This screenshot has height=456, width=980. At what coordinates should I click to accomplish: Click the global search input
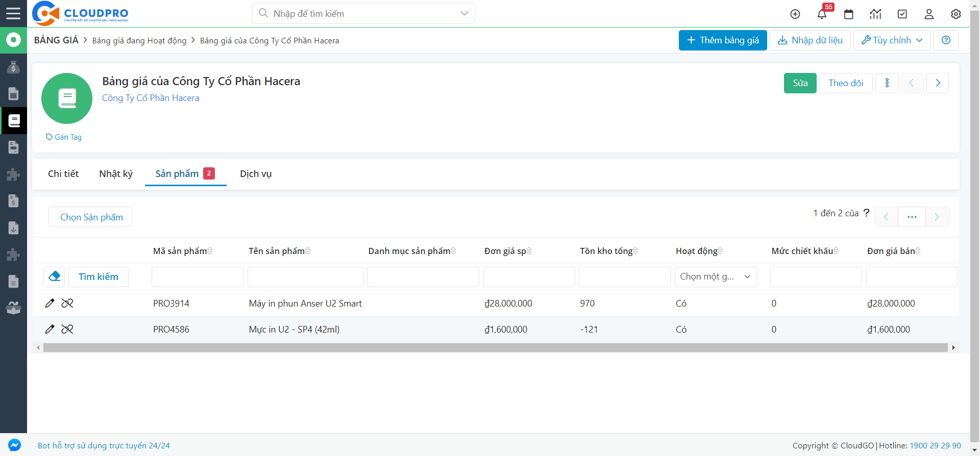pos(363,14)
